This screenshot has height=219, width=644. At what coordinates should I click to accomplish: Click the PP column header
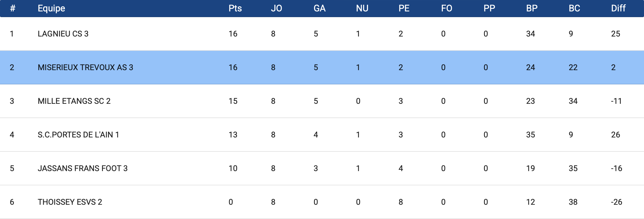489,8
